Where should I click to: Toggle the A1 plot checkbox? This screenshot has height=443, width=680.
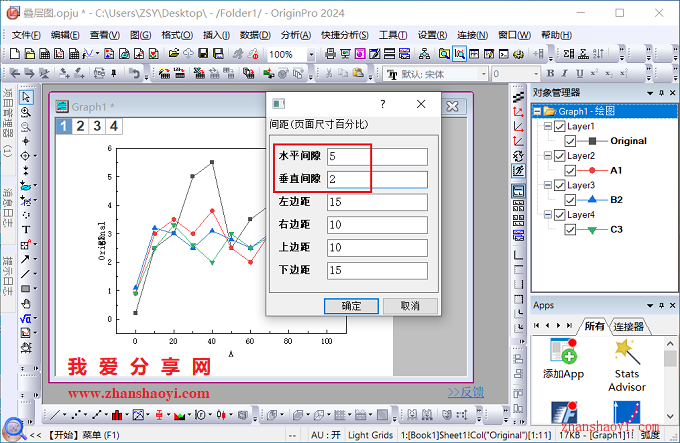(x=570, y=171)
